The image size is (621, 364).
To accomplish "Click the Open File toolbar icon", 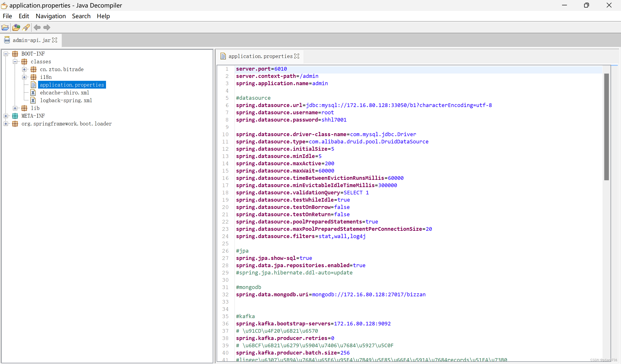I will point(5,27).
